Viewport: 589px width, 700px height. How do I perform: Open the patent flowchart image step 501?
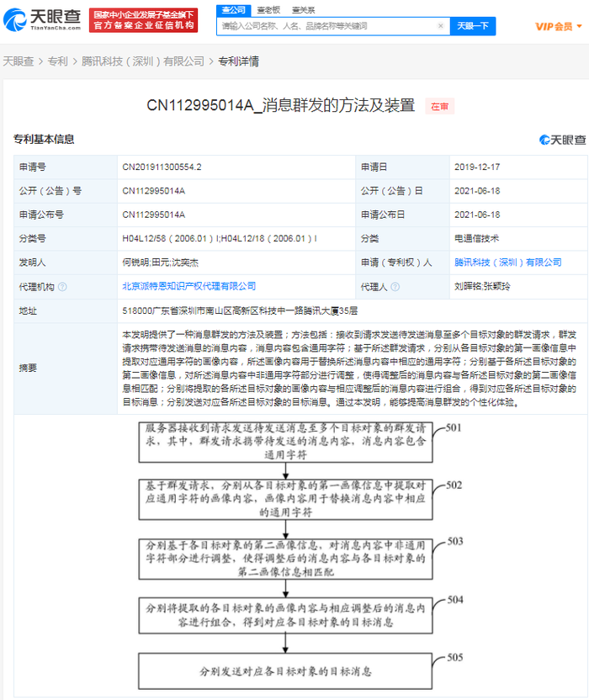pos(285,442)
